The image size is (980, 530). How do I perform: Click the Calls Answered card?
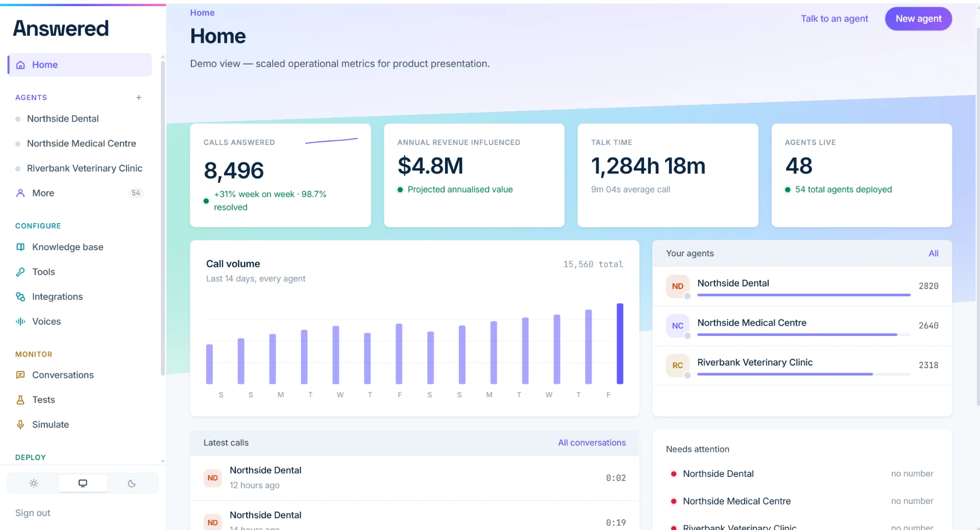pyautogui.click(x=280, y=176)
